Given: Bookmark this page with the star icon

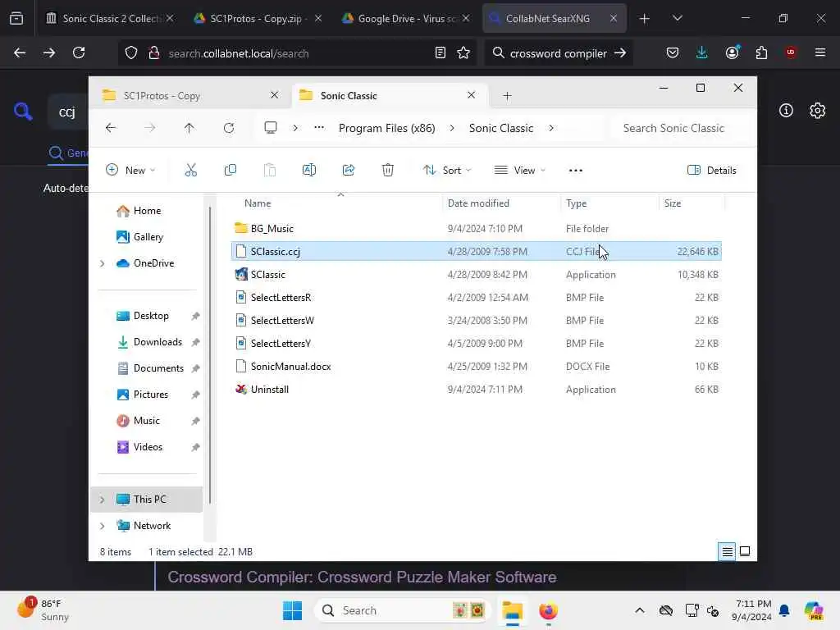Looking at the screenshot, I should click(463, 52).
